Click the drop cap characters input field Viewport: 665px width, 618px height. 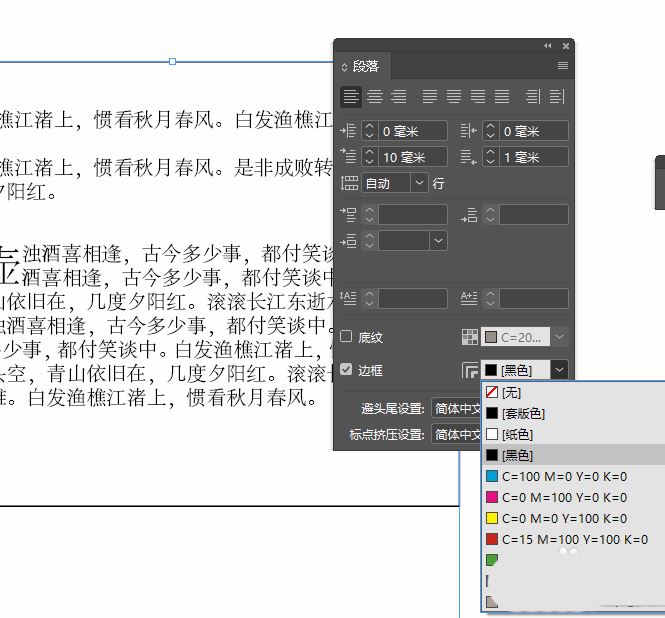click(x=534, y=298)
